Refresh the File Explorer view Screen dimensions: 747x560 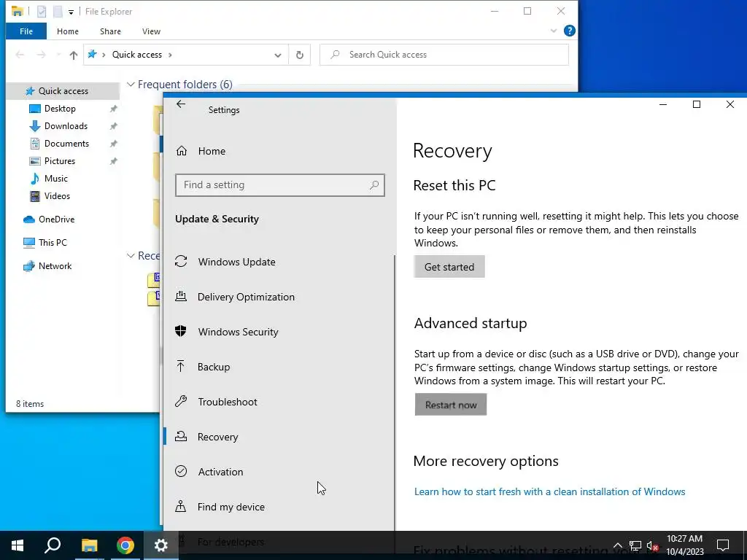tap(300, 55)
